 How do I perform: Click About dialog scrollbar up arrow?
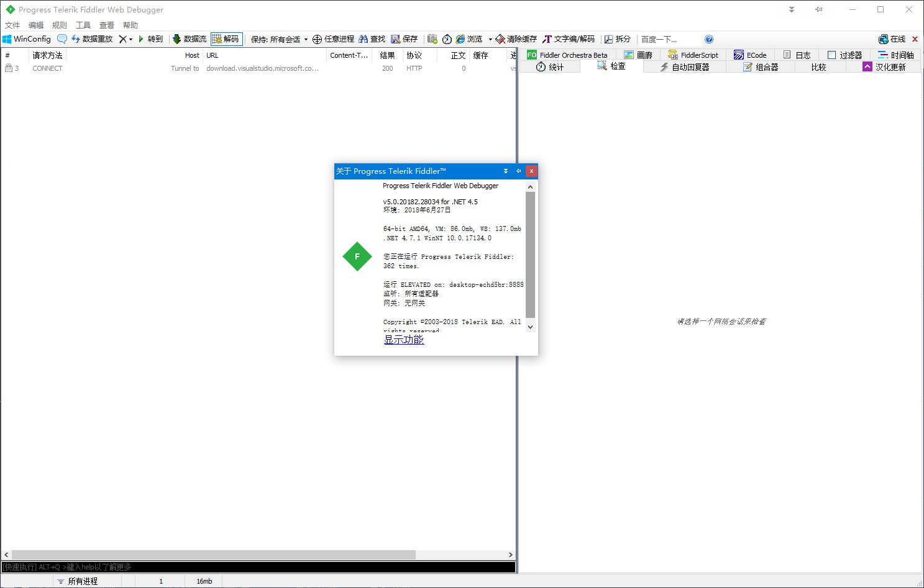click(x=530, y=187)
